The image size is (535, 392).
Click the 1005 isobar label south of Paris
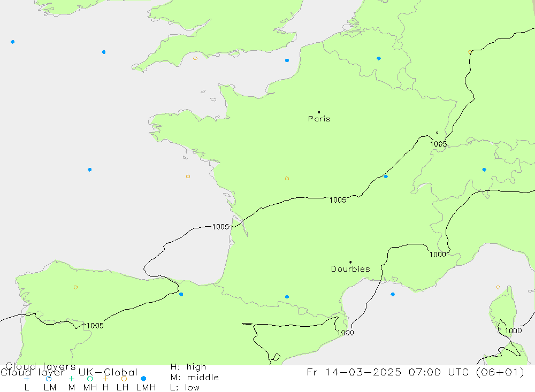338,200
